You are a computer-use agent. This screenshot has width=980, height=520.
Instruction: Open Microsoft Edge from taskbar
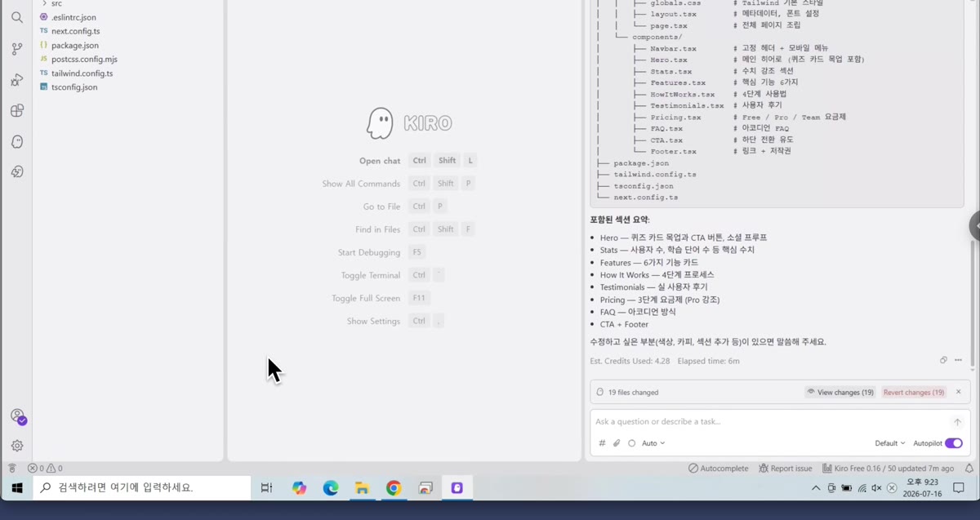[331, 488]
